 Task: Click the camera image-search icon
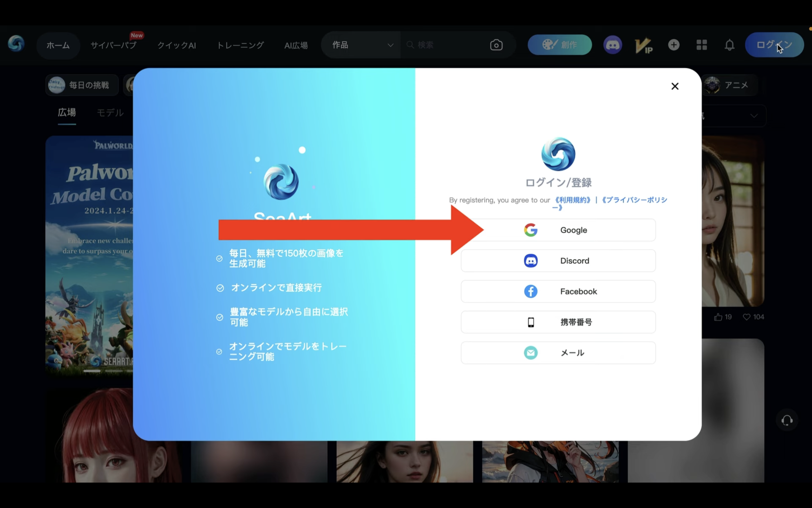pos(496,45)
